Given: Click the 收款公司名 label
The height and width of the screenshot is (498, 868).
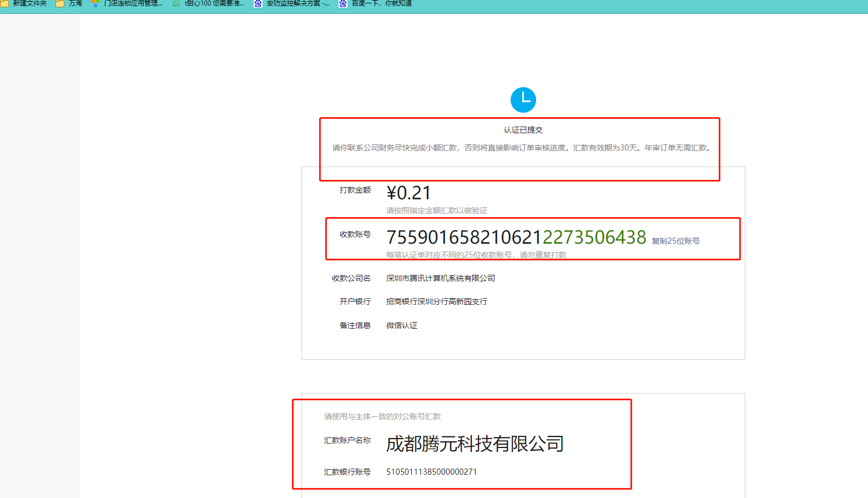Looking at the screenshot, I should (x=351, y=278).
